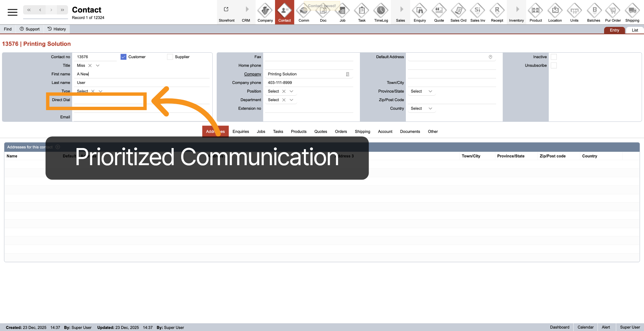Enable the Supplier checkbox
Viewport: 644px width, 331px height.
click(170, 57)
